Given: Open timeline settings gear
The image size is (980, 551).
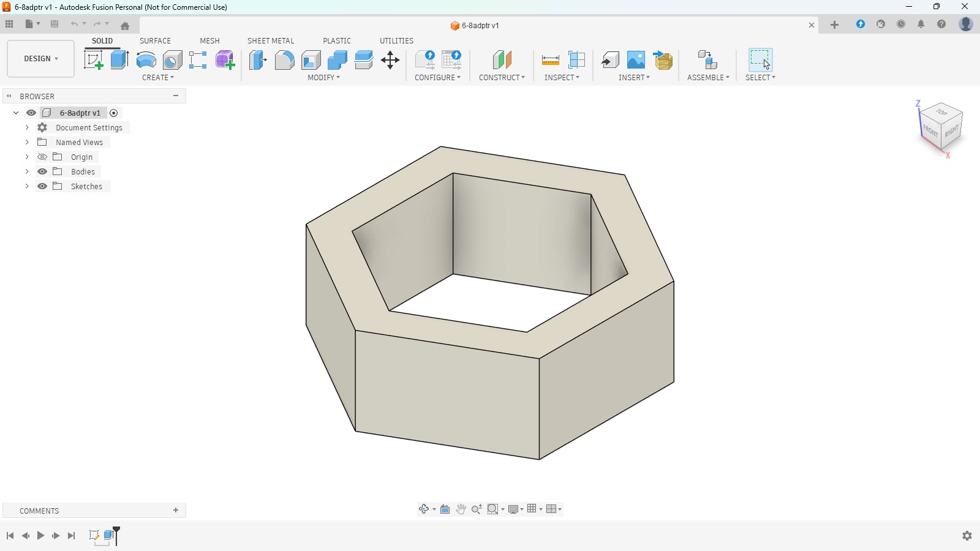Looking at the screenshot, I should coord(967,536).
